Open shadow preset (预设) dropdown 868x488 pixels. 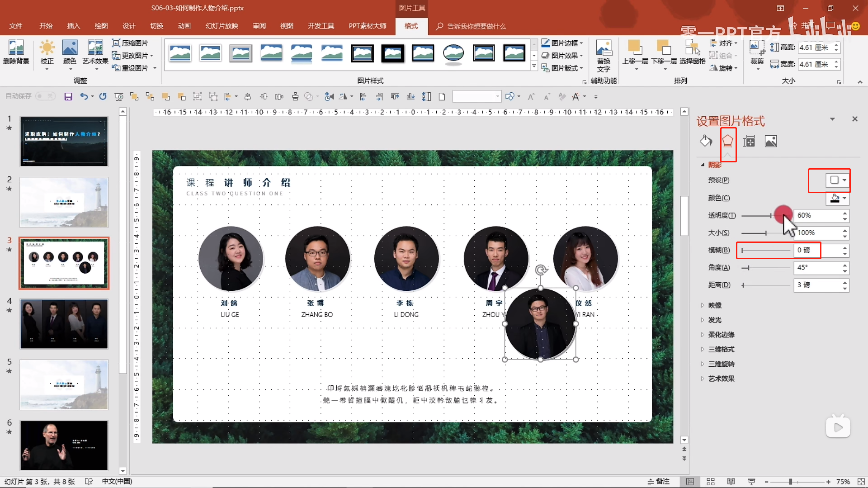point(838,180)
